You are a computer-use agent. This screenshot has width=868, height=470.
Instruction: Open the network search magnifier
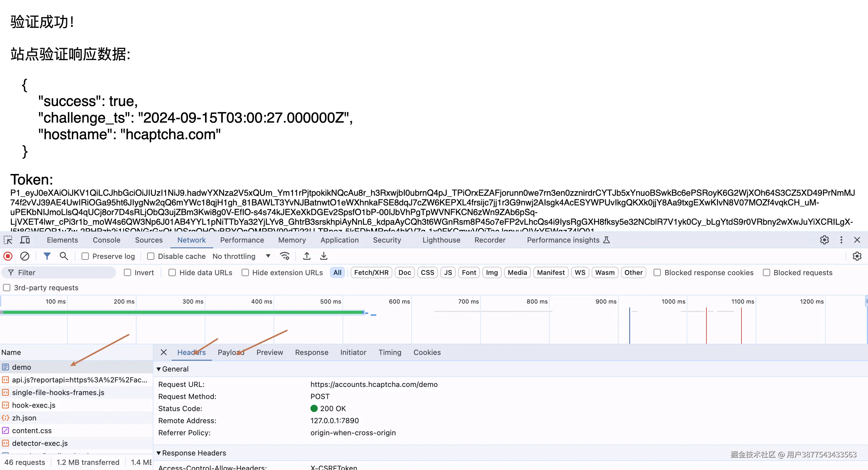64,256
